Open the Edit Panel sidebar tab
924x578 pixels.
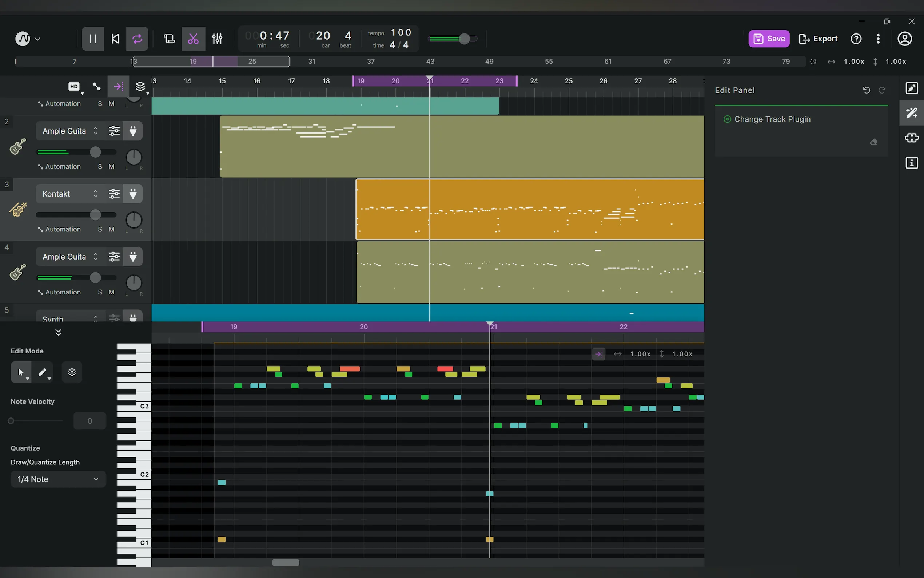point(911,88)
